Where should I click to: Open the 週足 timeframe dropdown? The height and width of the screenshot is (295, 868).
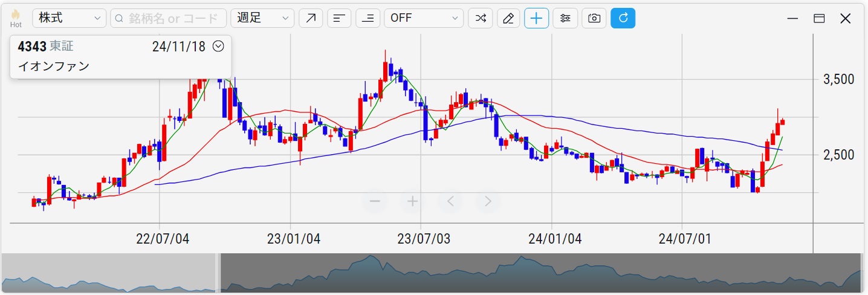(x=262, y=18)
